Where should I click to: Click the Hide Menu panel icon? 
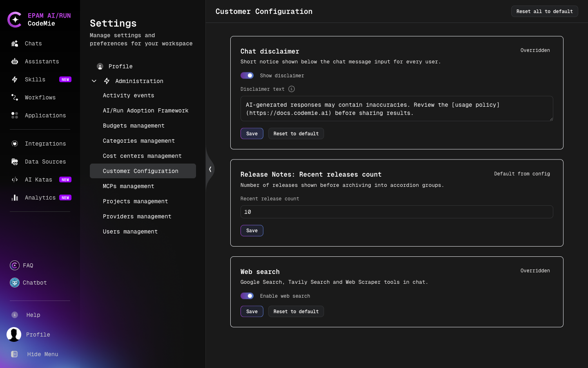click(x=14, y=354)
